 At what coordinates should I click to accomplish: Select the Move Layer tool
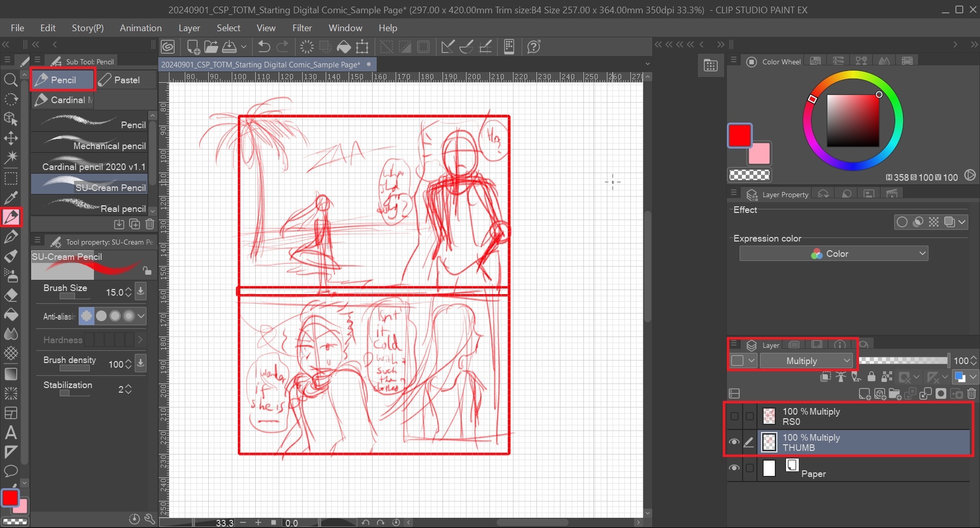[11, 138]
